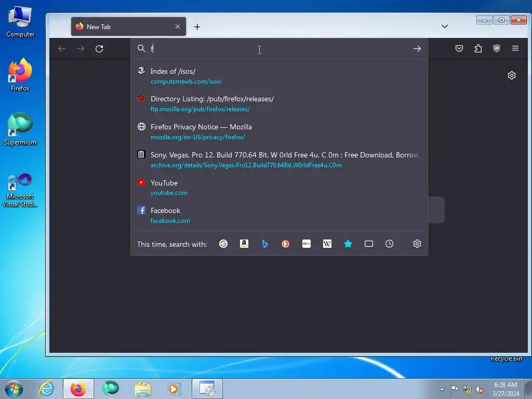Open Microsoft Visual Studio desktop shortcut
532x399 pixels.
click(x=20, y=190)
